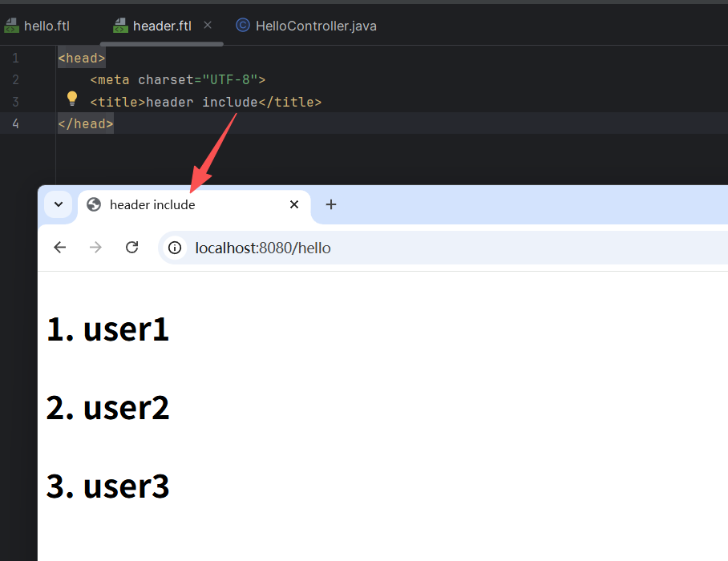
Task: Switch to the HelloController.java tab
Action: (306, 26)
